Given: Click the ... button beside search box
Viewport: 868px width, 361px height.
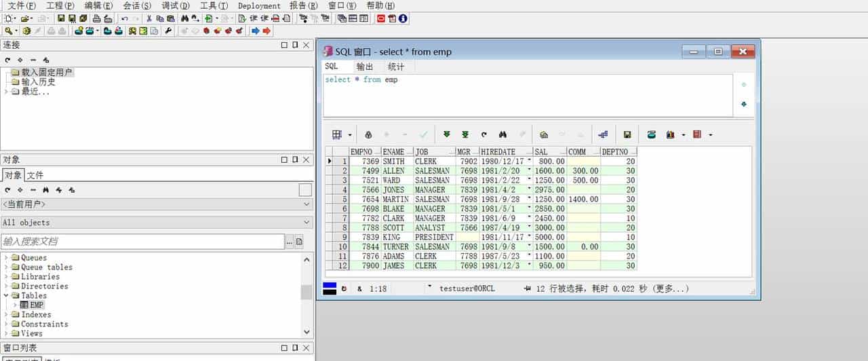Looking at the screenshot, I should coord(290,242).
